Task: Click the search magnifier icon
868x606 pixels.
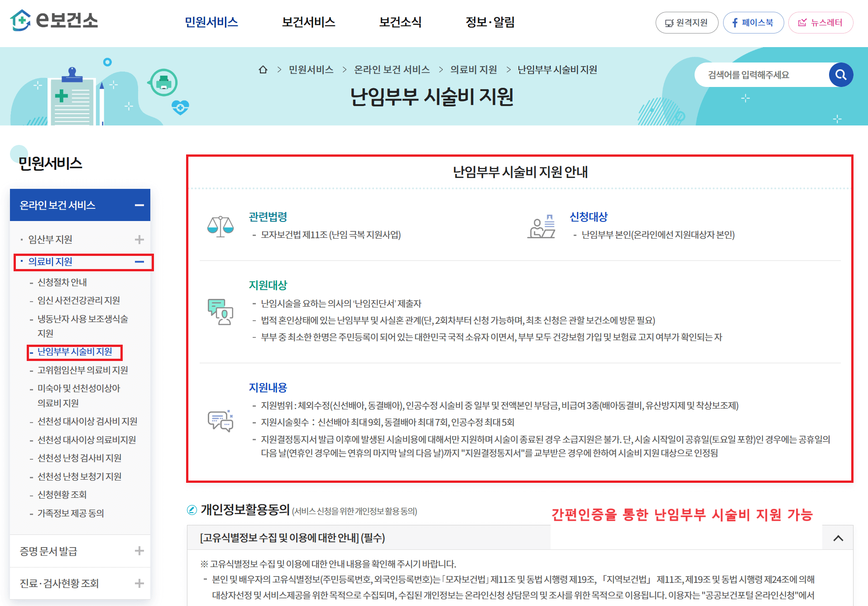Action: pyautogui.click(x=841, y=74)
